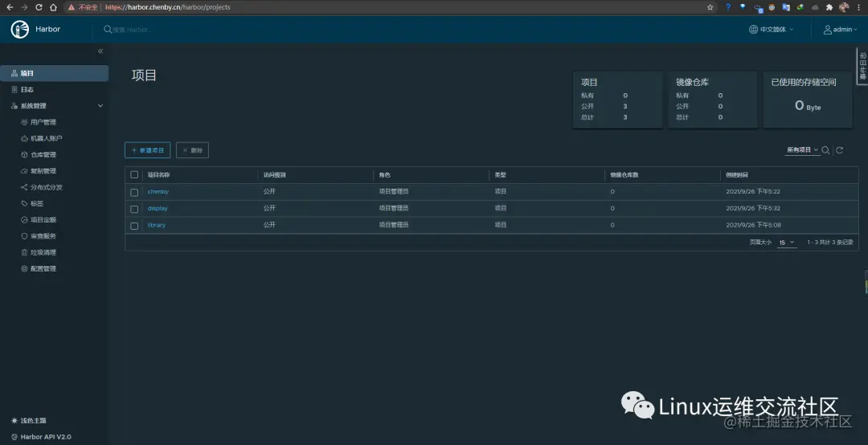Open the chenby project link

click(x=158, y=191)
